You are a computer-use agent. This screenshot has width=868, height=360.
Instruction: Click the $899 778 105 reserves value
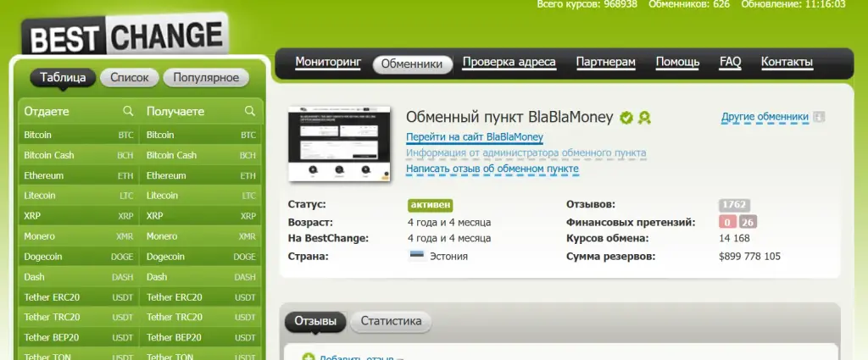click(x=749, y=257)
